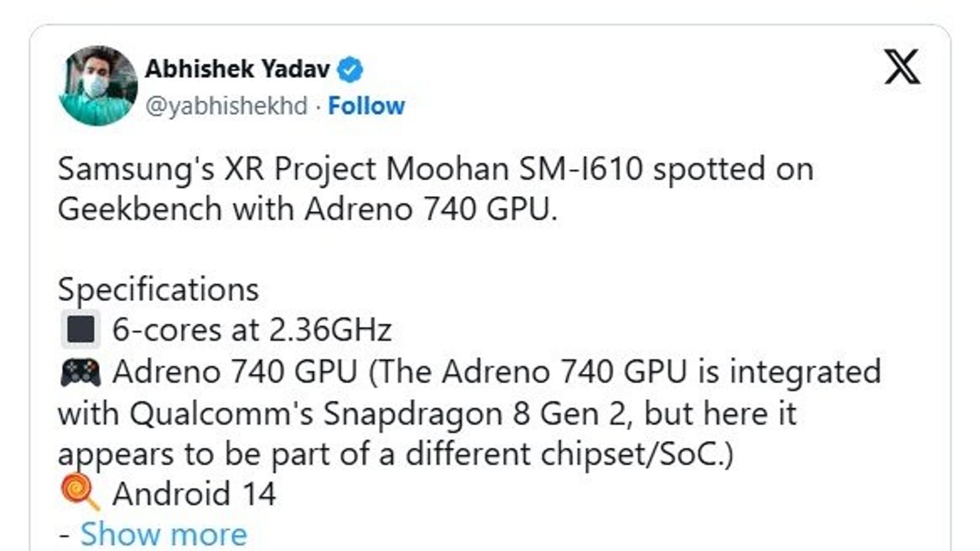Expand the tweet with Show more
This screenshot has height=551, width=980.
point(164,534)
